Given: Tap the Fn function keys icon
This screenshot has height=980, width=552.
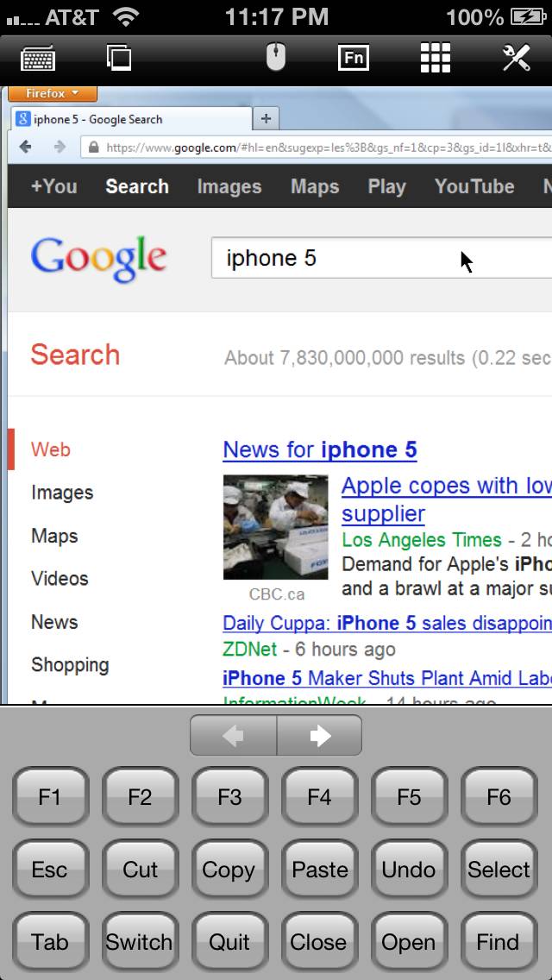Looking at the screenshot, I should [354, 58].
